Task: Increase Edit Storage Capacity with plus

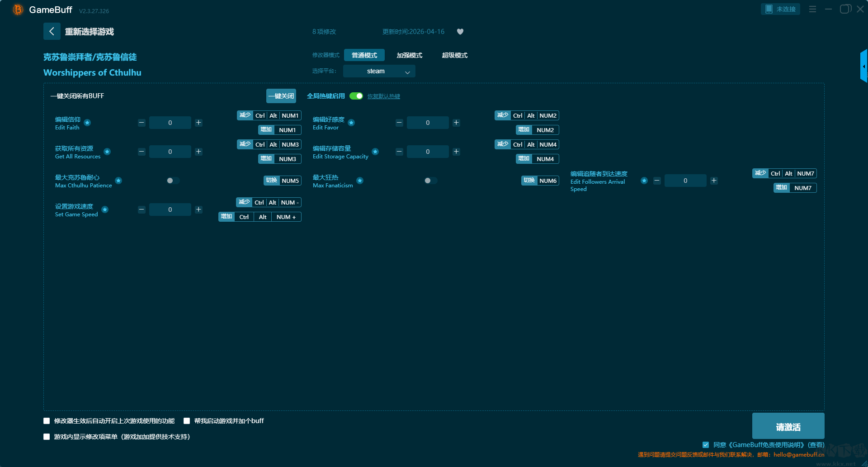Action: coord(456,152)
